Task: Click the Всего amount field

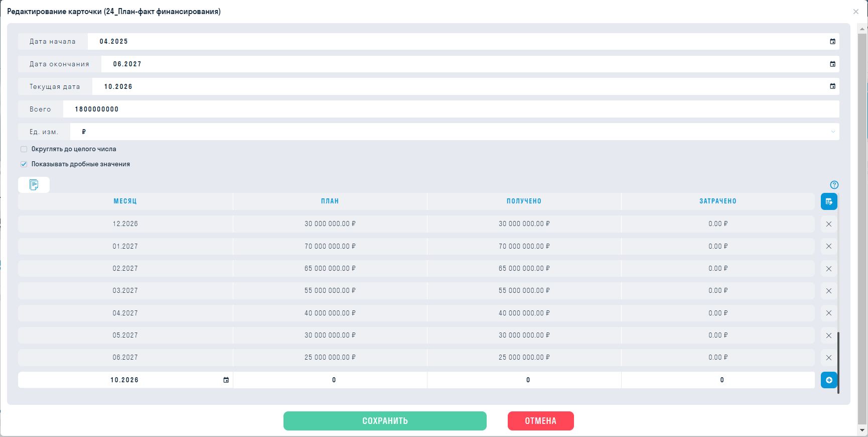Action: point(451,109)
